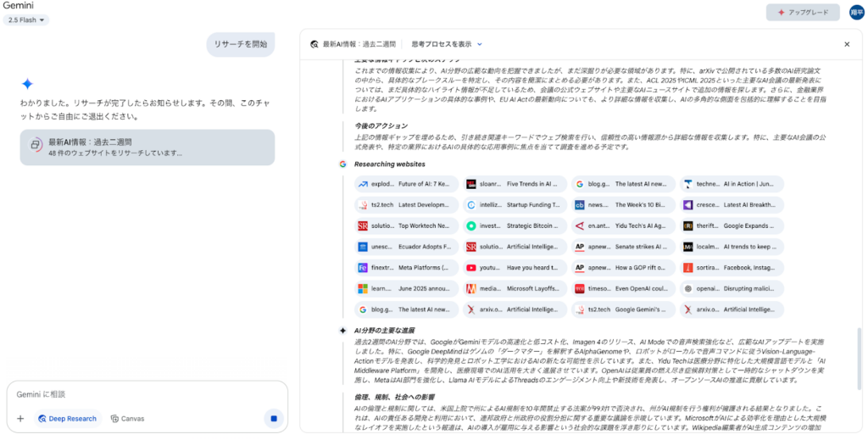Screen dimensions: 868x440
Task: Click the ts2.tech favicon on the Latest Developm chip
Action: 363,205
